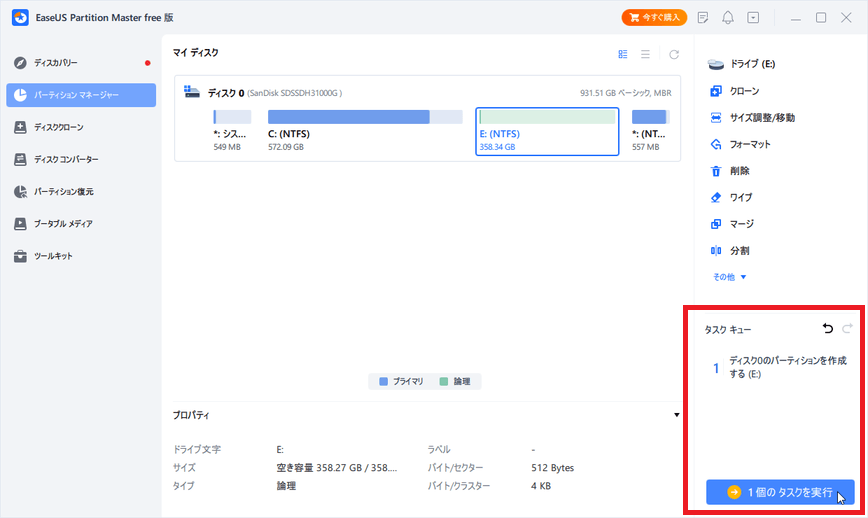
Task: Select the C: (NTFS) partition bar
Action: pyautogui.click(x=365, y=117)
